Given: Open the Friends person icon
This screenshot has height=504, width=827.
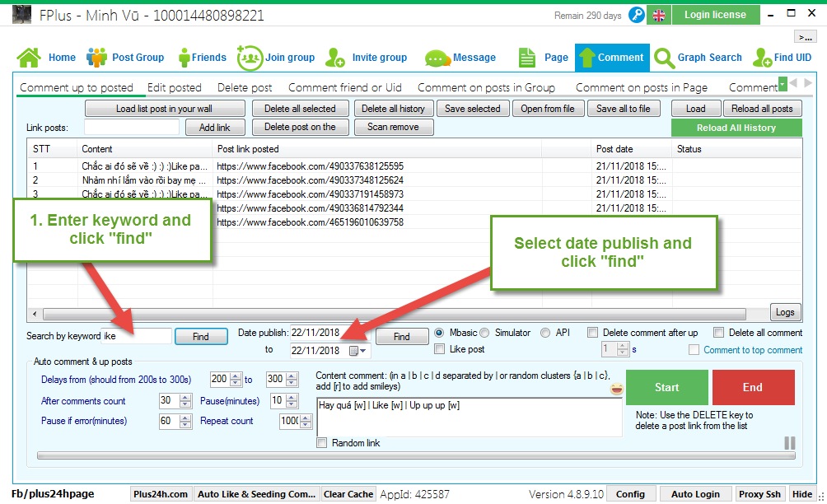Looking at the screenshot, I should (184, 58).
